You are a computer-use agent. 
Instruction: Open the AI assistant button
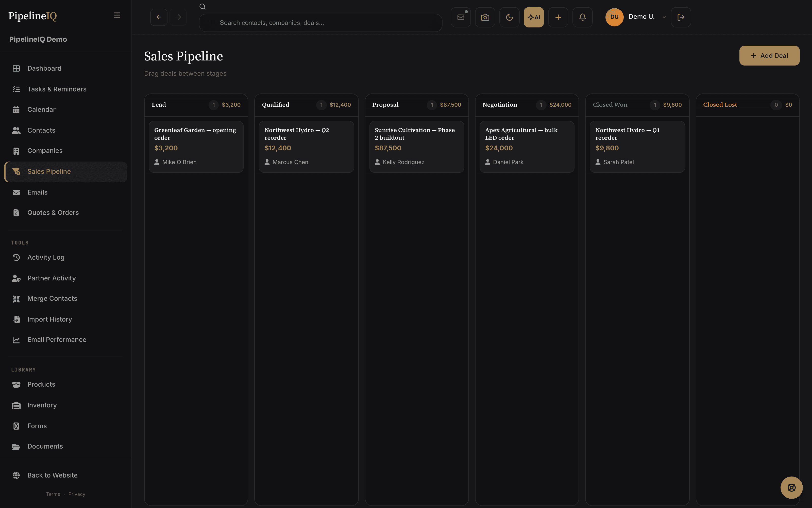click(x=534, y=17)
